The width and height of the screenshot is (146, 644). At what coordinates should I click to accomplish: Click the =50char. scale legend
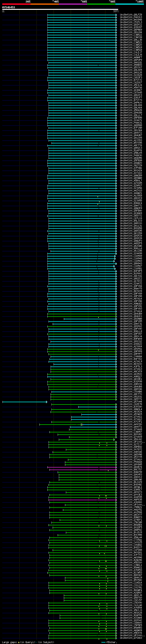point(109,642)
